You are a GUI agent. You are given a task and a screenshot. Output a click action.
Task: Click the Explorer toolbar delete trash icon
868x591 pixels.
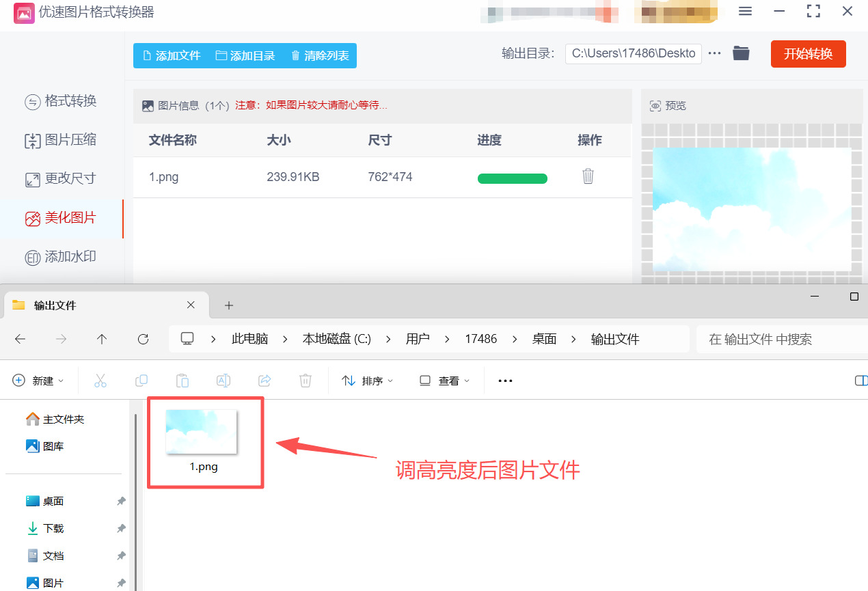click(x=306, y=381)
